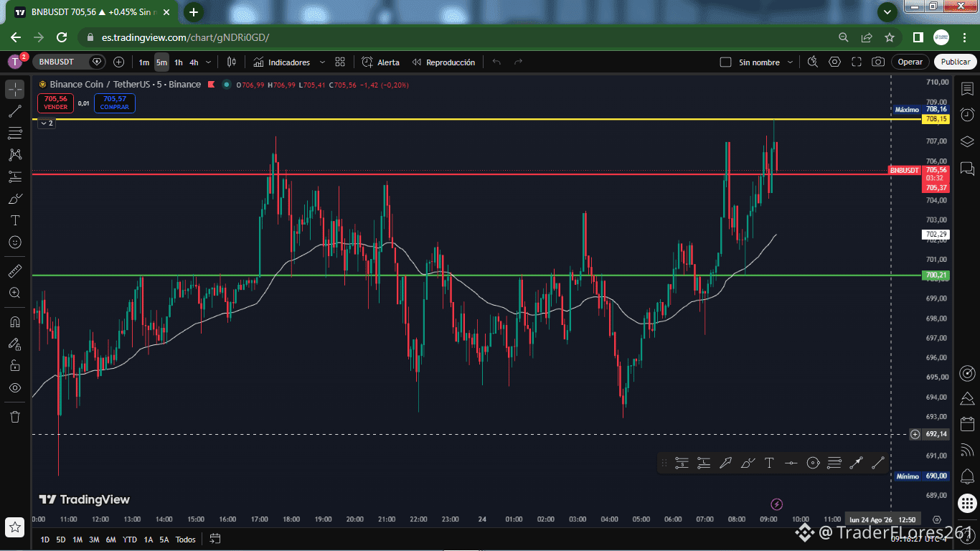Open the object tree layers panel
Viewport: 980px width, 551px height.
click(x=967, y=141)
